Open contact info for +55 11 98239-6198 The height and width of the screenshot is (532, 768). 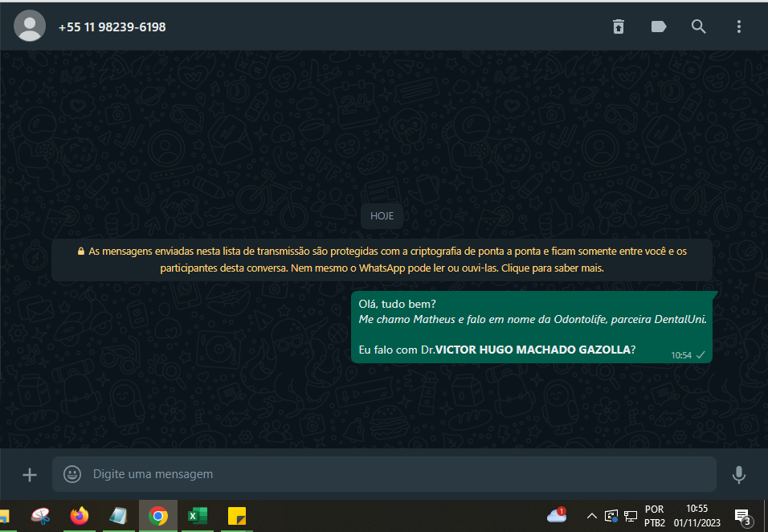tap(112, 27)
